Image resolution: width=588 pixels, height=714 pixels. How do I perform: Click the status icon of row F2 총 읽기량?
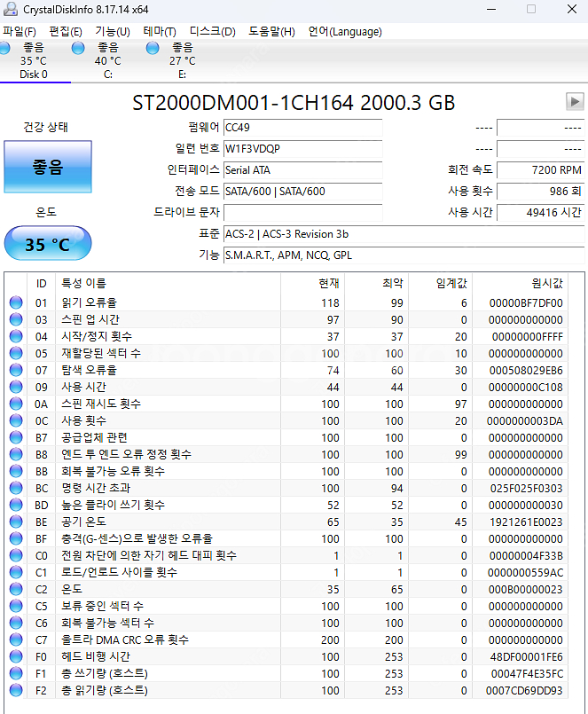pos(16,690)
